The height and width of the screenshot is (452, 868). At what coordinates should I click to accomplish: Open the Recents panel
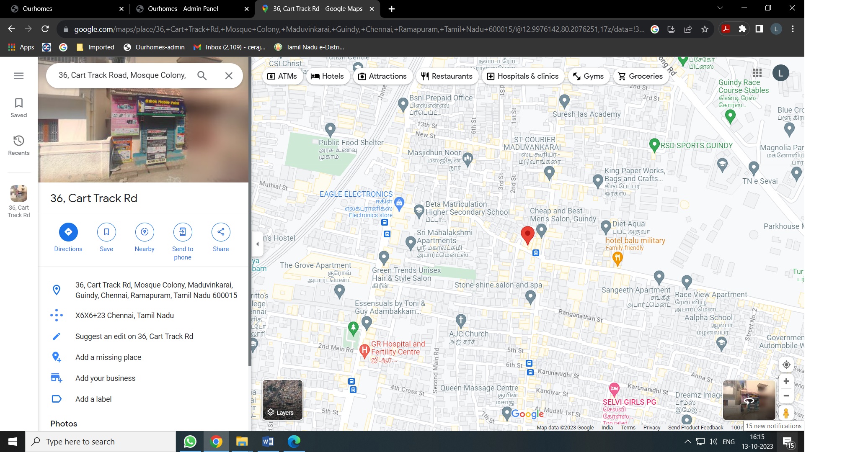pyautogui.click(x=19, y=146)
